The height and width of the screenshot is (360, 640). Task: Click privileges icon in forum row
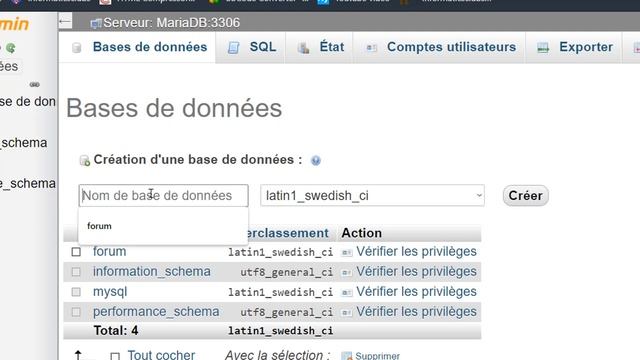point(347,253)
